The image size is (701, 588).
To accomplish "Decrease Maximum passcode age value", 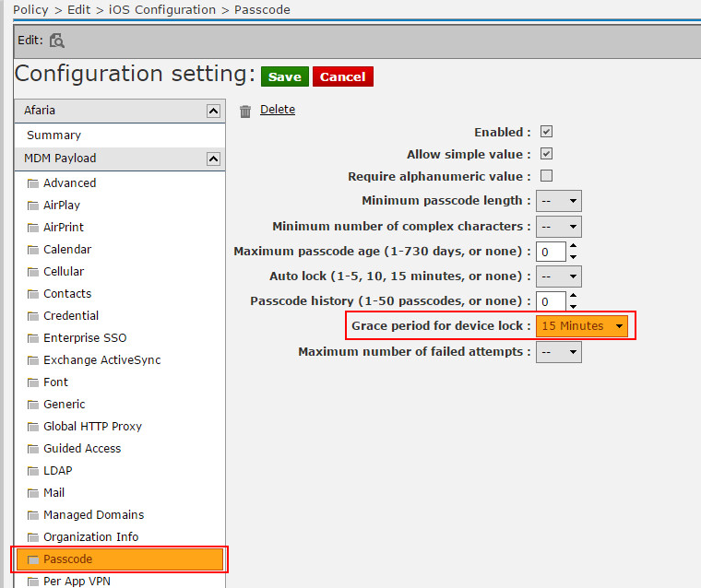I will point(573,257).
